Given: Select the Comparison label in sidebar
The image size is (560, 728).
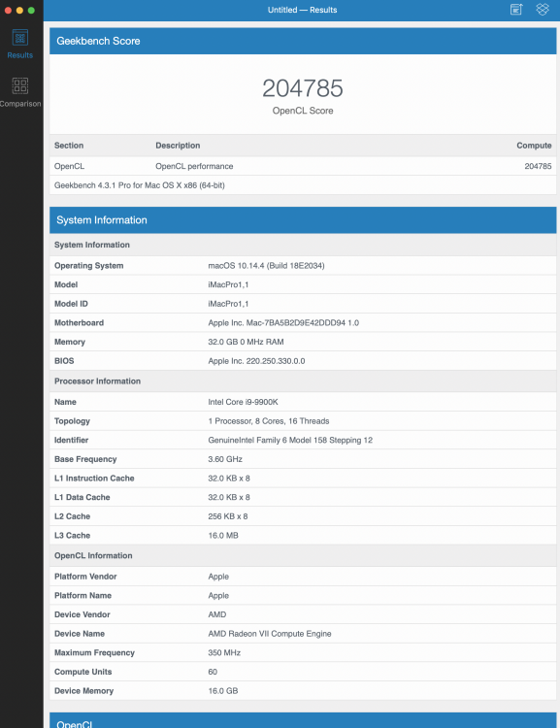Looking at the screenshot, I should coord(20,104).
